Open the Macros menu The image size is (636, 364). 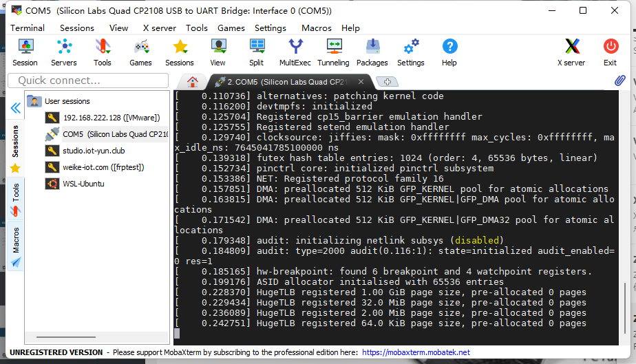coord(317,28)
